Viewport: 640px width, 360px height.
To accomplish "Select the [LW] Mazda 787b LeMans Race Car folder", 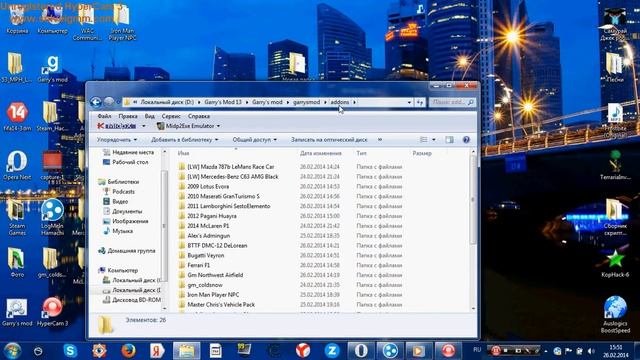I will [x=231, y=167].
